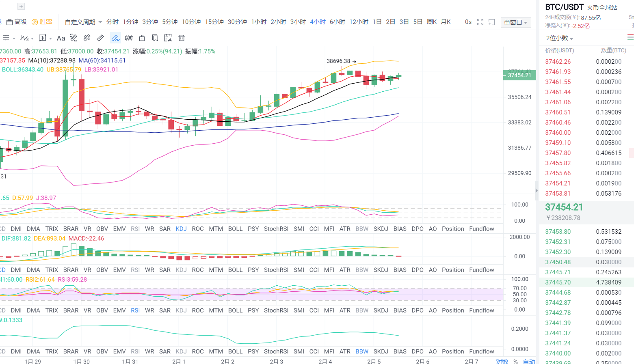Viewport: 634px width, 364px height.
Task: Click the trash icon to delete drawings
Action: pyautogui.click(x=182, y=38)
